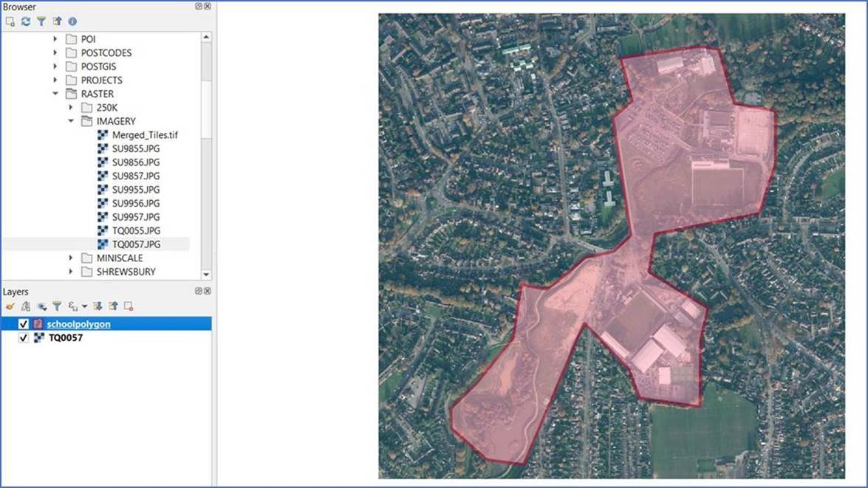Open the Browser filter tool
Screen dimensions: 868x488
(x=41, y=21)
